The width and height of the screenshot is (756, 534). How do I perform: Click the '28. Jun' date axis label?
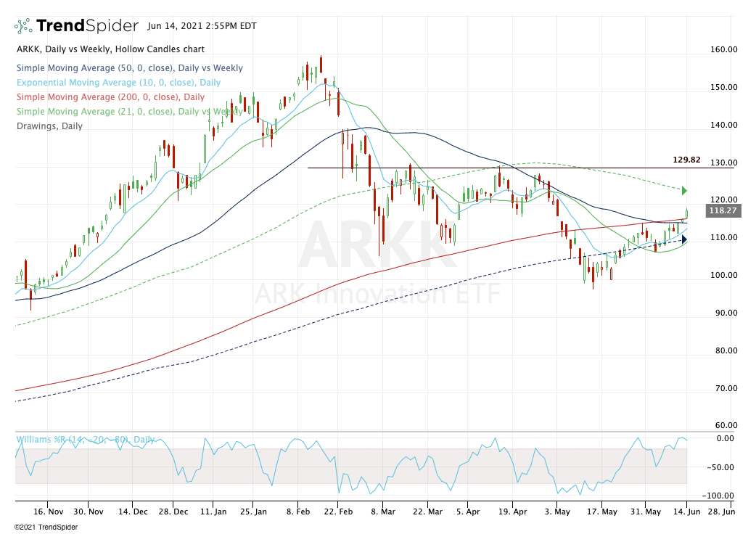click(x=722, y=512)
